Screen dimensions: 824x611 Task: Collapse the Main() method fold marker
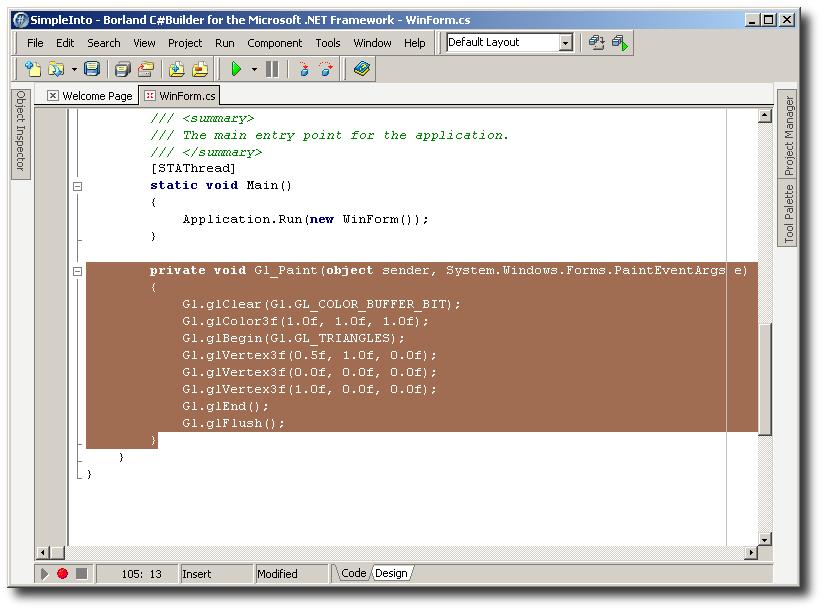77,186
